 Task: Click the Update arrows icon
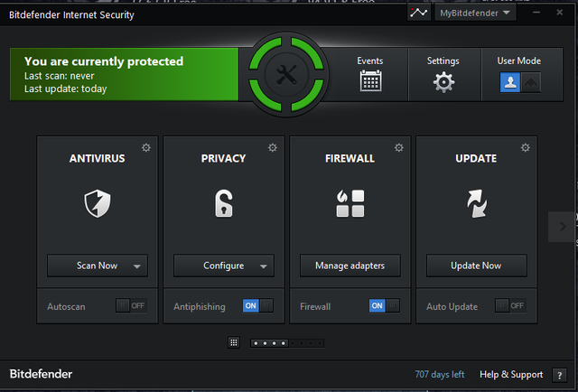point(477,203)
